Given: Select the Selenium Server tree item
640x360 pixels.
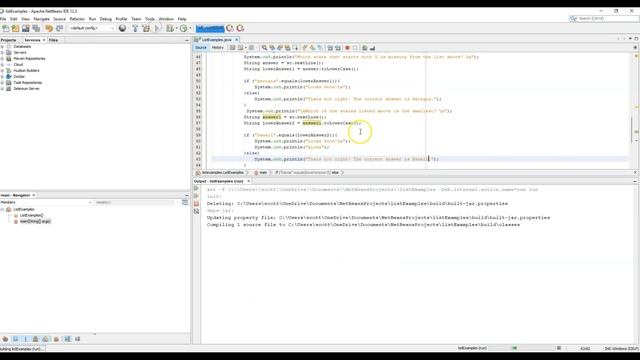Looking at the screenshot, I should [x=27, y=89].
